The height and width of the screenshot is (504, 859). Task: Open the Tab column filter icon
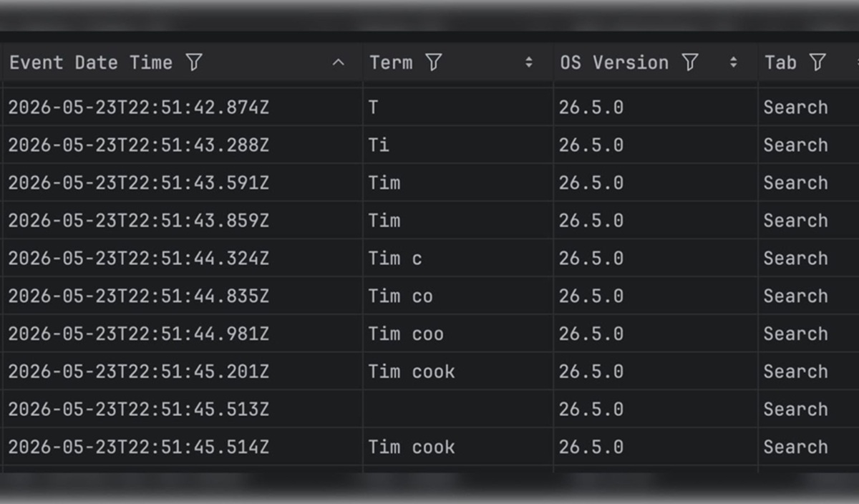[817, 63]
